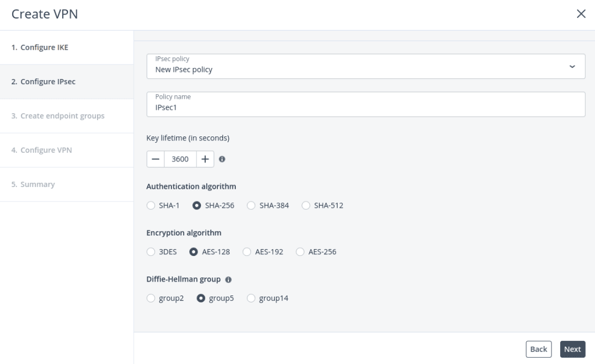The width and height of the screenshot is (595, 364).
Task: Go to step 1 Configure IKE
Action: [67, 48]
